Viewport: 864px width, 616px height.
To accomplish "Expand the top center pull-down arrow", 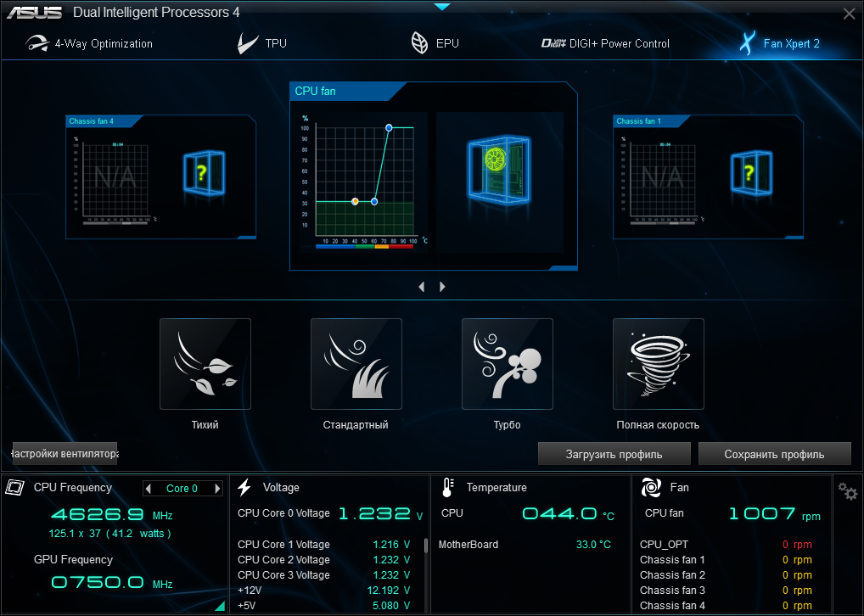I will pyautogui.click(x=442, y=7).
